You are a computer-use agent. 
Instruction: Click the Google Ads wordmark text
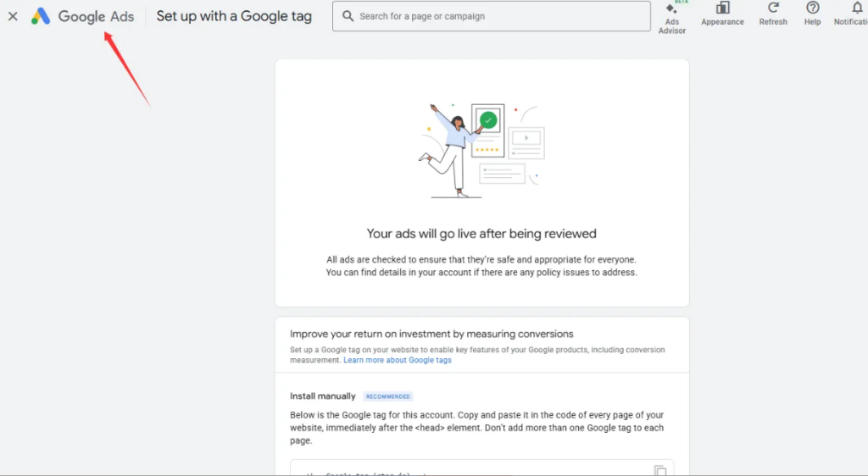(96, 16)
